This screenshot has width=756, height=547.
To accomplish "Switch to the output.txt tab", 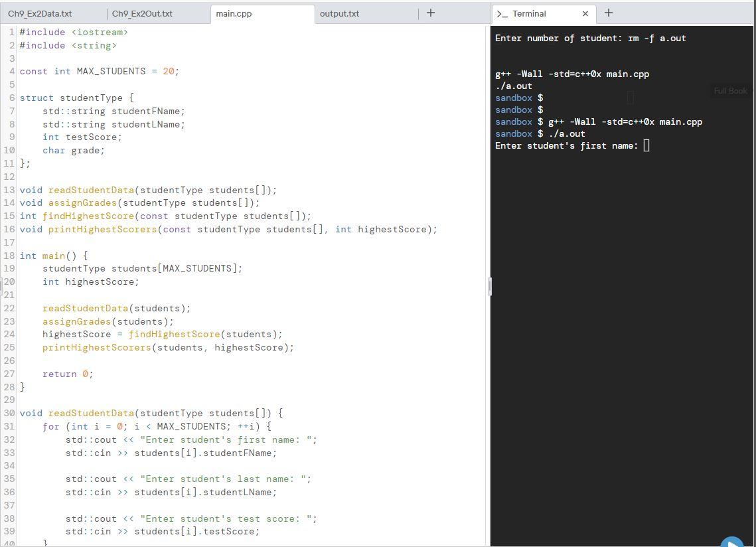I will pos(339,13).
